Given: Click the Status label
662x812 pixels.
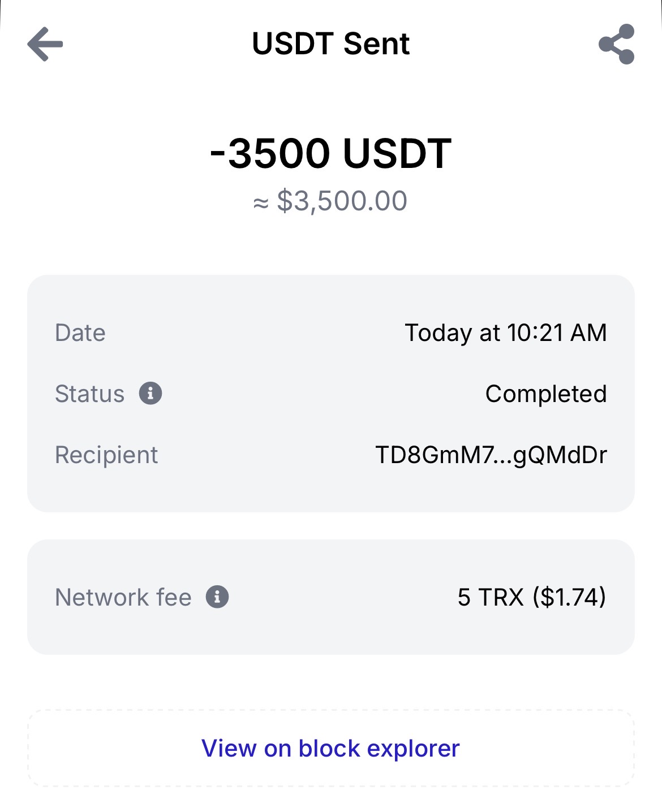Looking at the screenshot, I should tap(89, 394).
